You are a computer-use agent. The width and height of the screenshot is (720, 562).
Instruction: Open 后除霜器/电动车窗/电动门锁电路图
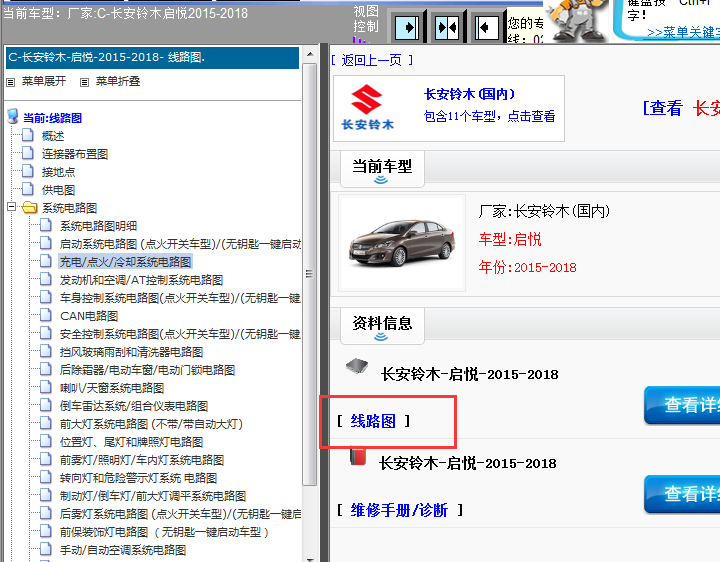pos(147,370)
